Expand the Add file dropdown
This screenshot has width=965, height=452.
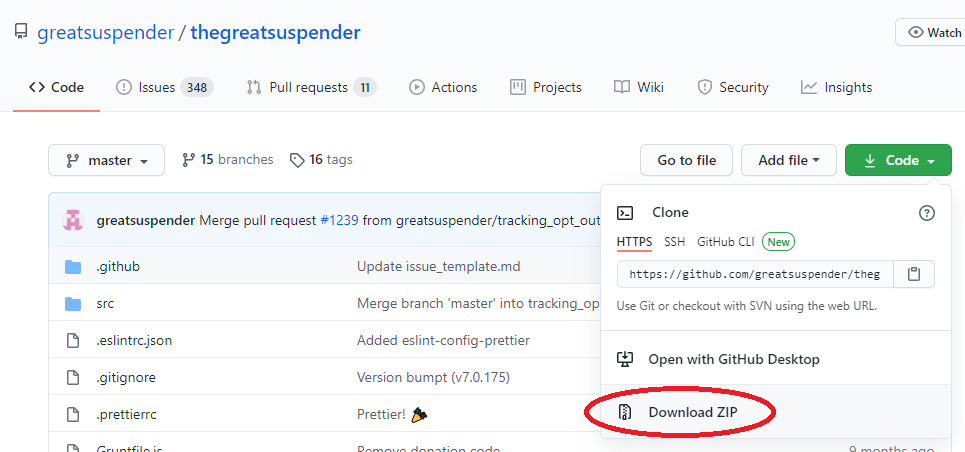[789, 160]
